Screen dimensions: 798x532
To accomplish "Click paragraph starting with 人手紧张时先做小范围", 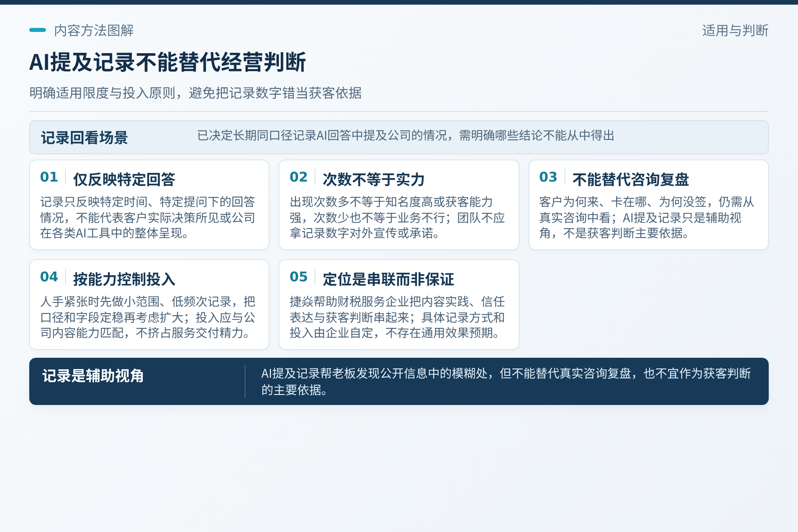I will click(x=148, y=317).
